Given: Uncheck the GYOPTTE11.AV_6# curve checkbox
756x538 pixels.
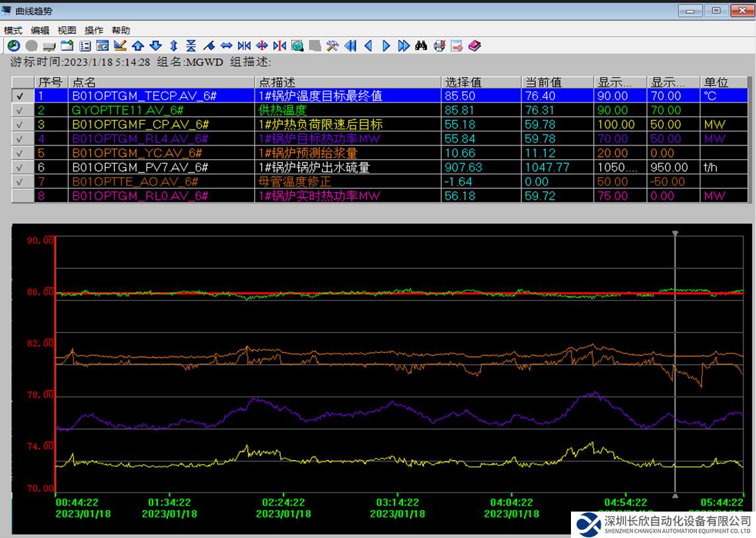Looking at the screenshot, I should (x=20, y=110).
